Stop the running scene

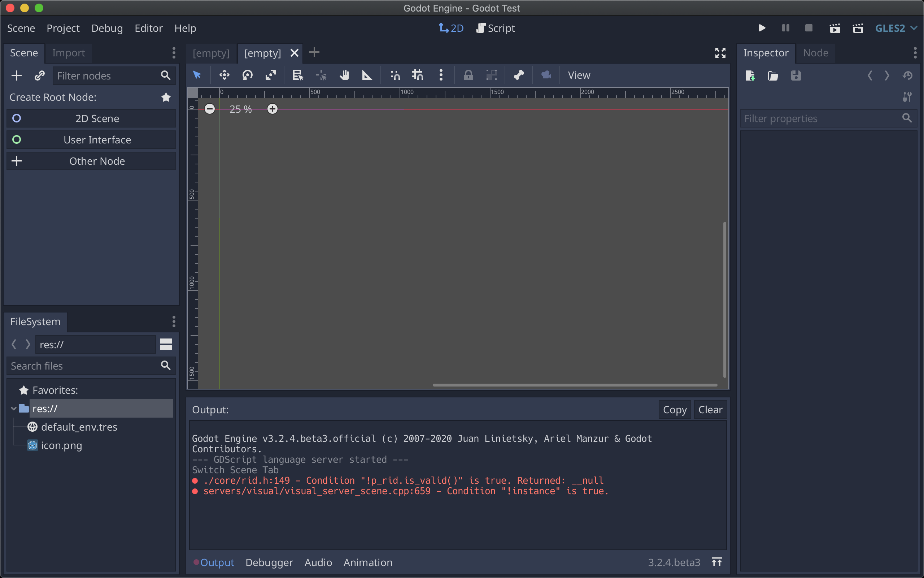pyautogui.click(x=809, y=28)
